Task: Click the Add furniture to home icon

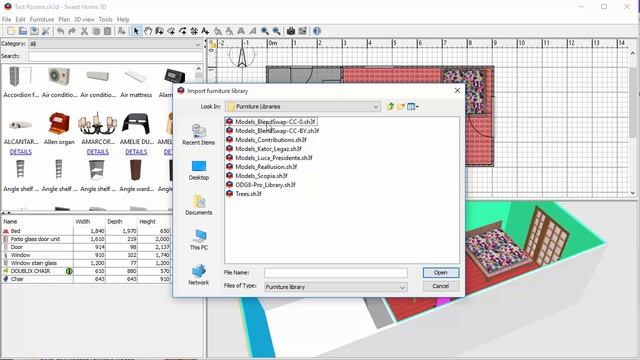Action: (121, 31)
